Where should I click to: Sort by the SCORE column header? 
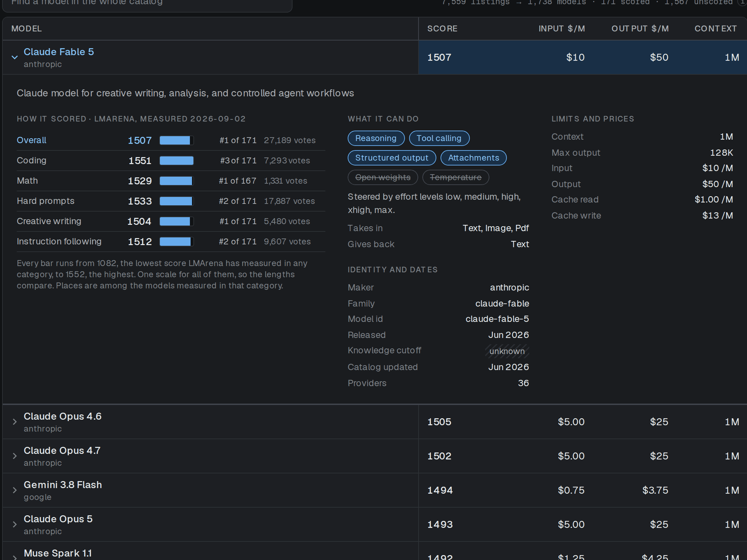point(442,29)
